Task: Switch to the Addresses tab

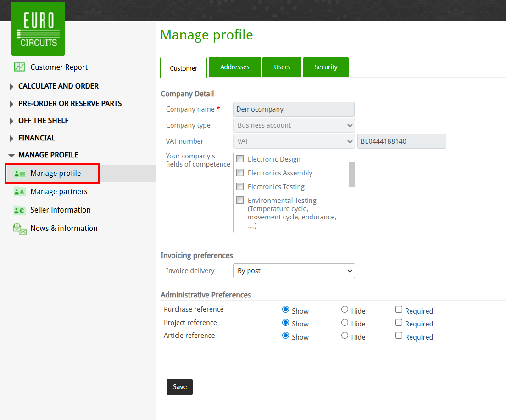Action: (234, 67)
